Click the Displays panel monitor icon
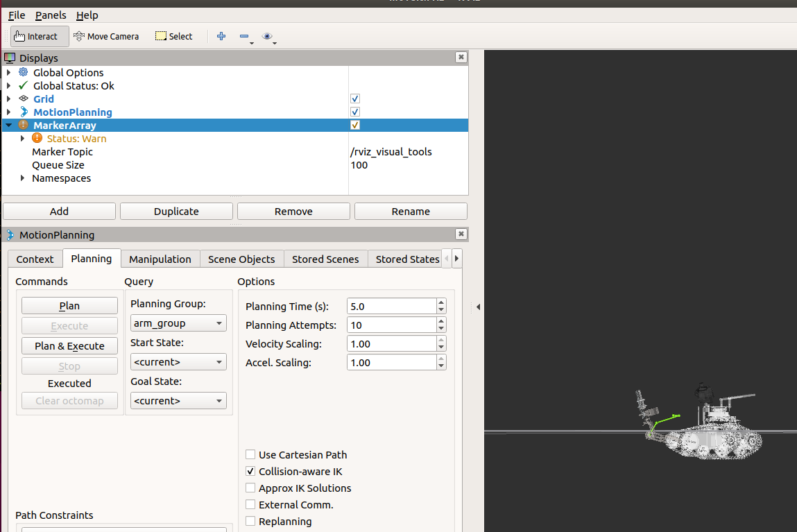 coord(10,58)
